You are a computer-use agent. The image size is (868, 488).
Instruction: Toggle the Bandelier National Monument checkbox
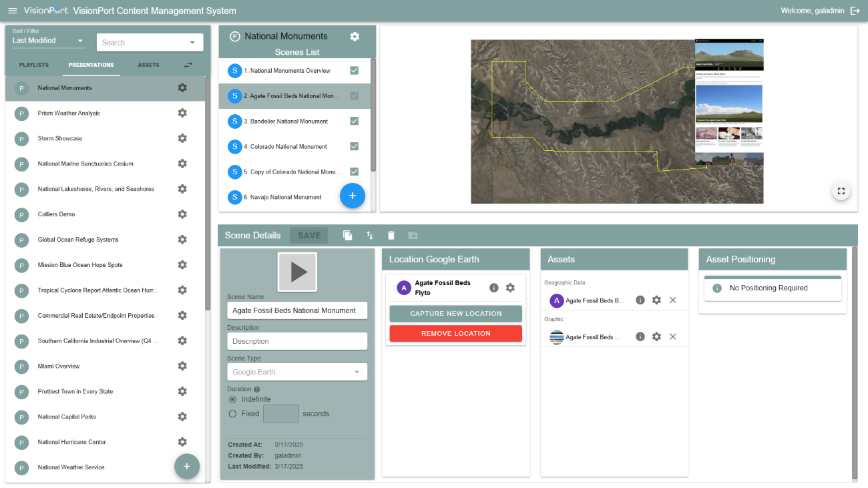point(355,121)
